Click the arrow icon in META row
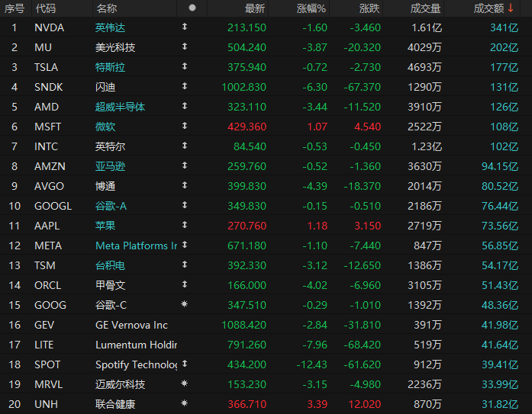 pos(185,245)
